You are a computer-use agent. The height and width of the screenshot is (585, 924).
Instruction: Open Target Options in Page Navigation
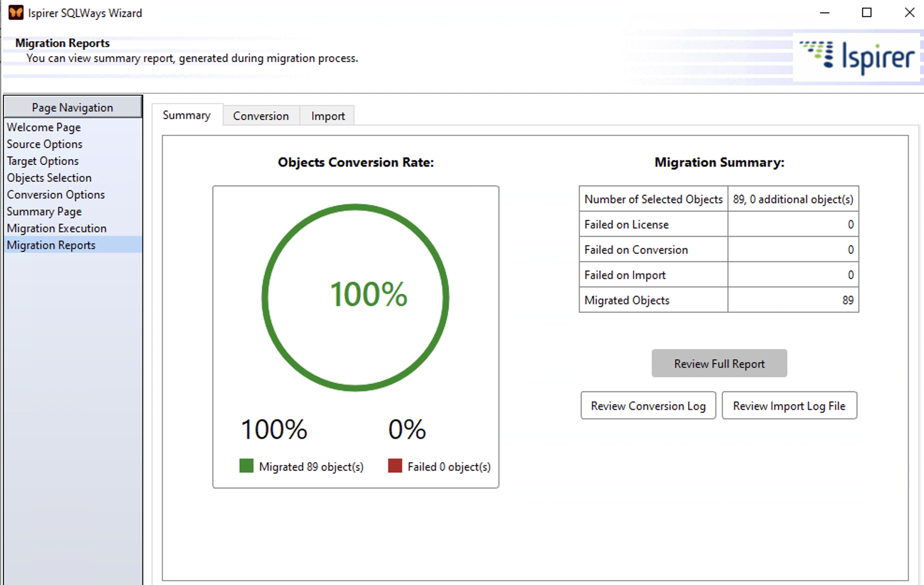pyautogui.click(x=43, y=161)
